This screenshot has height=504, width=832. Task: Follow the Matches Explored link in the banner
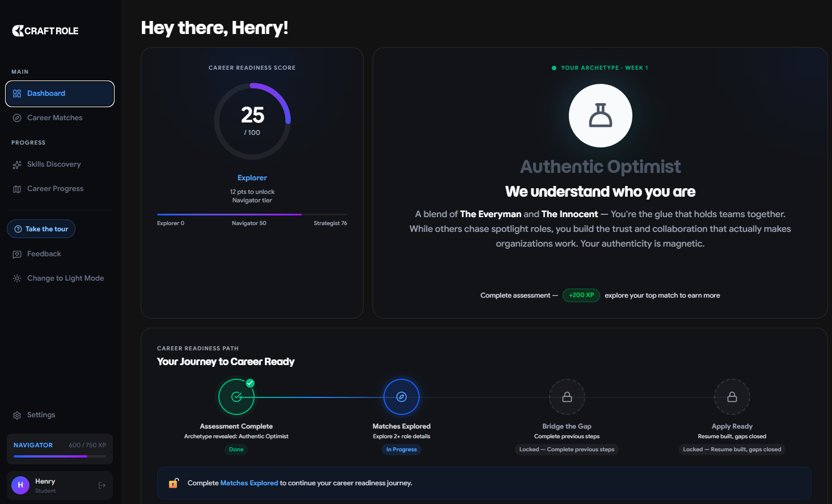pos(249,483)
